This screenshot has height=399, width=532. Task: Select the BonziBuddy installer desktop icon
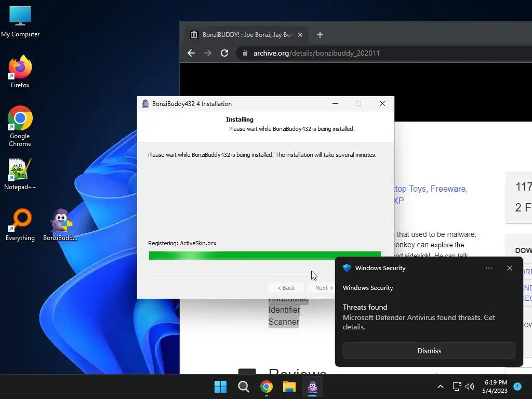pos(60,224)
